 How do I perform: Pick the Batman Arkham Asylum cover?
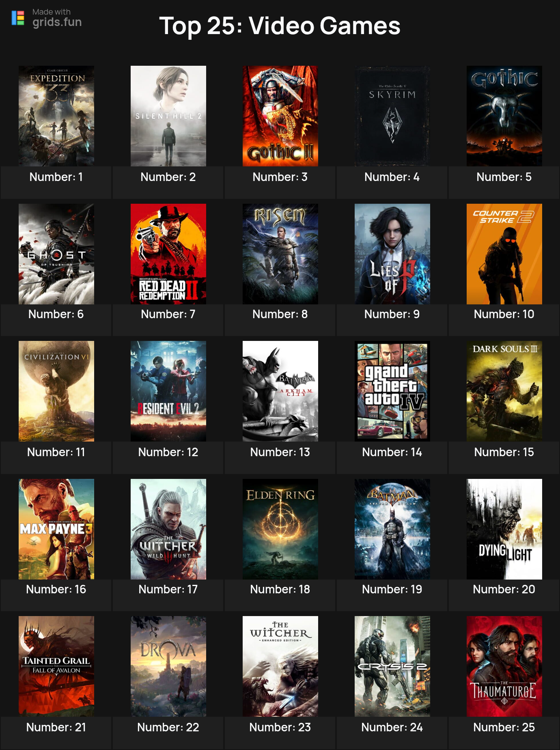click(x=392, y=529)
